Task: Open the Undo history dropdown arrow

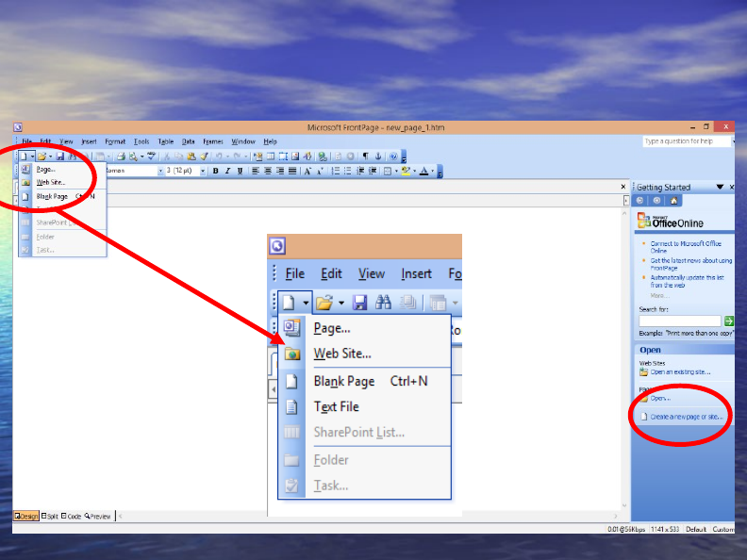Action: click(227, 156)
